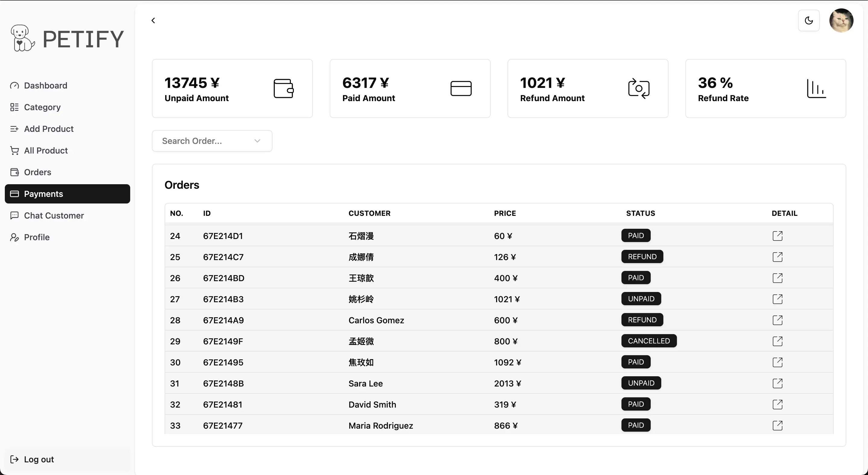This screenshot has height=475, width=868.
Task: Open Chat Customer page
Action: 54,216
